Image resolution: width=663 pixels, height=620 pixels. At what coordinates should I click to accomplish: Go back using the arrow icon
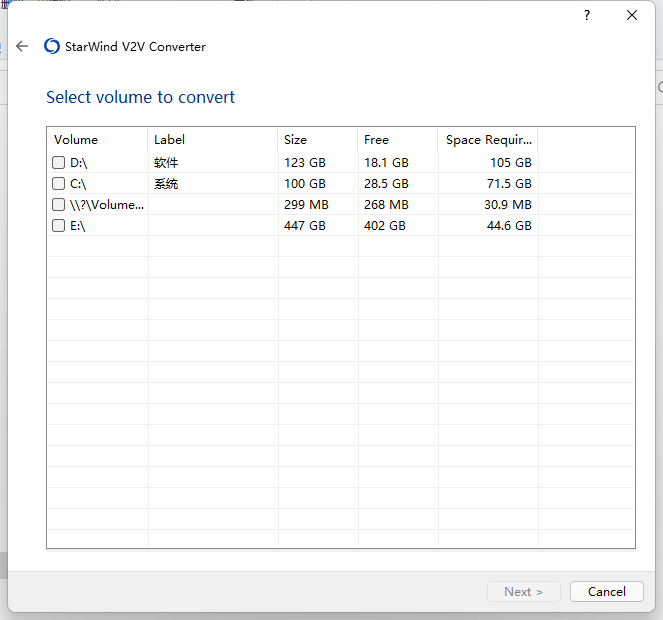click(22, 46)
